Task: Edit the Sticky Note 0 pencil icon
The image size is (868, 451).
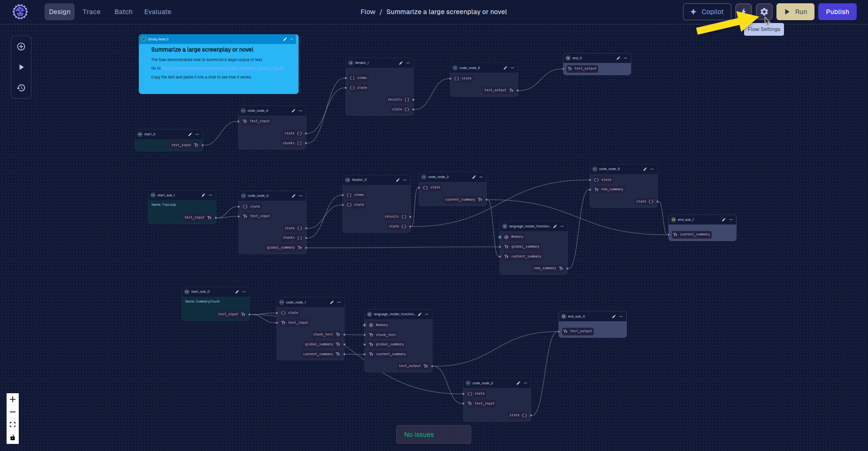Action: point(285,39)
